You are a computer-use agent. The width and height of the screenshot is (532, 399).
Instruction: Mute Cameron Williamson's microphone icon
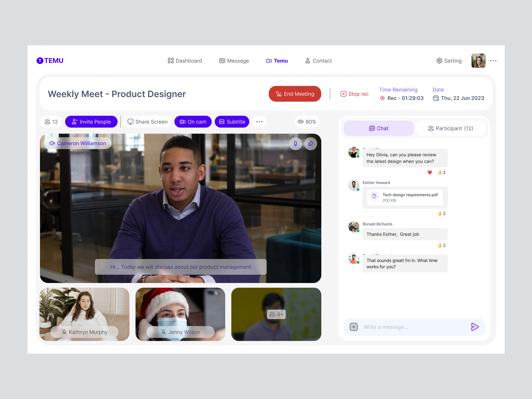[x=295, y=144]
